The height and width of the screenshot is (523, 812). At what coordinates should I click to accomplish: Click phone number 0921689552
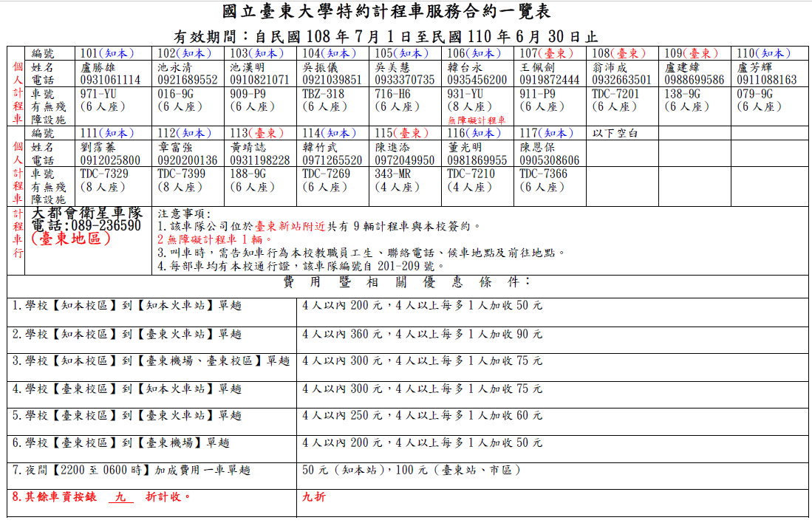[188, 81]
